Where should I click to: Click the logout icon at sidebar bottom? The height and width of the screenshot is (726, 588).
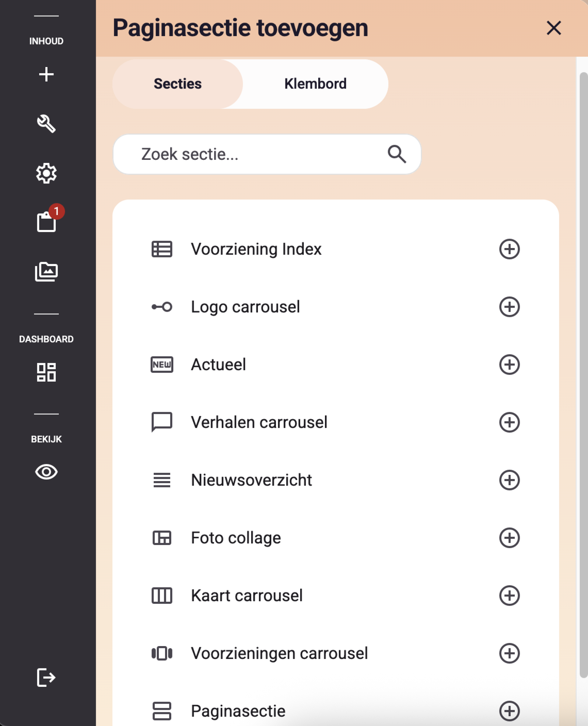(46, 677)
